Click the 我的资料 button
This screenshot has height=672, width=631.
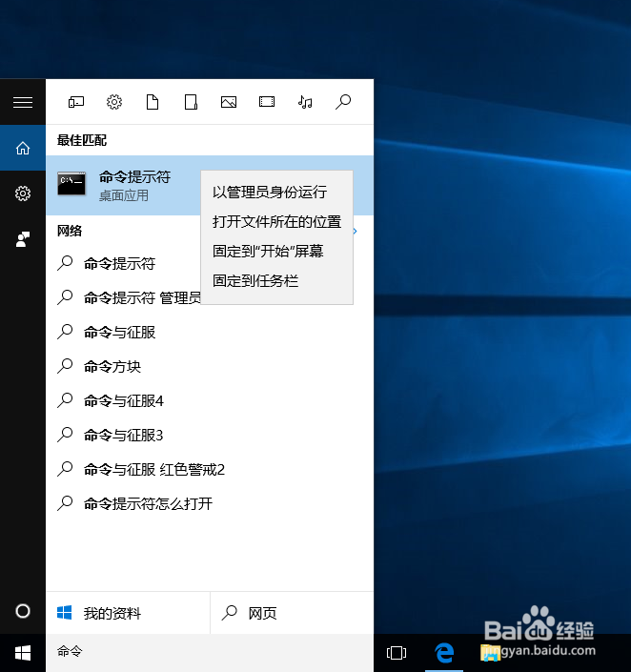[x=128, y=613]
